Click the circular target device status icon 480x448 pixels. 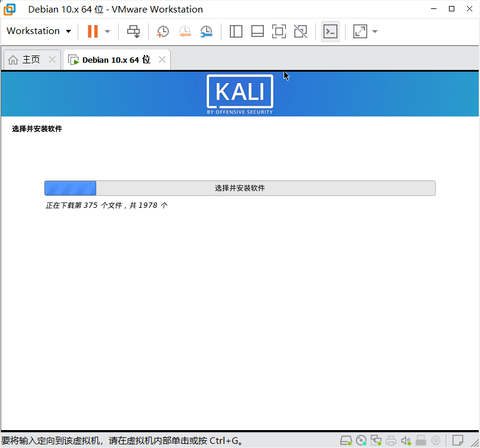pos(436,441)
